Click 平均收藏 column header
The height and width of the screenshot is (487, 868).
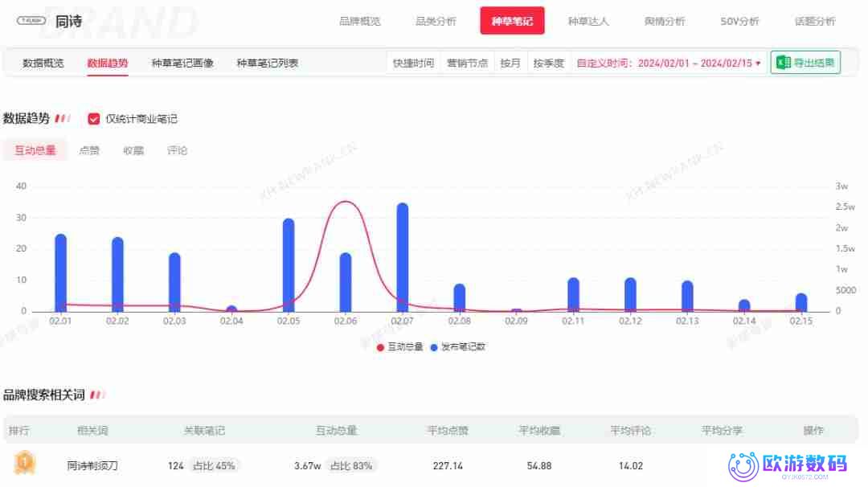pyautogui.click(x=539, y=431)
